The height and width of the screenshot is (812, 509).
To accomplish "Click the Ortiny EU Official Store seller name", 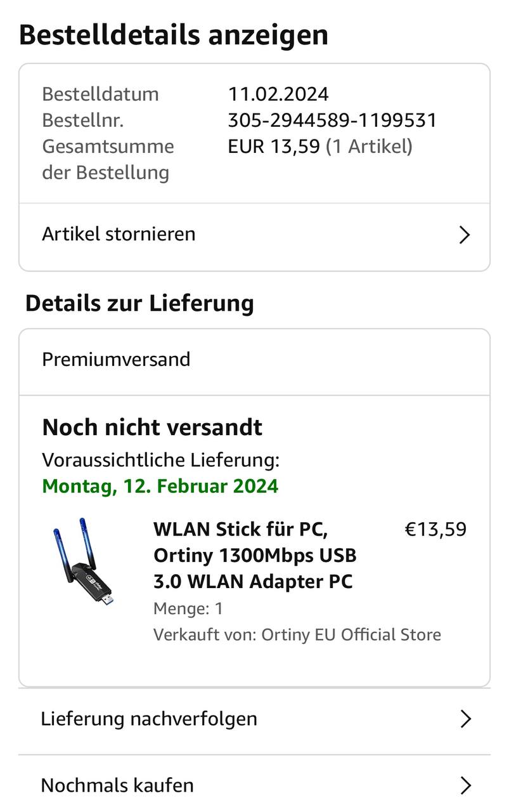I will [x=351, y=634].
